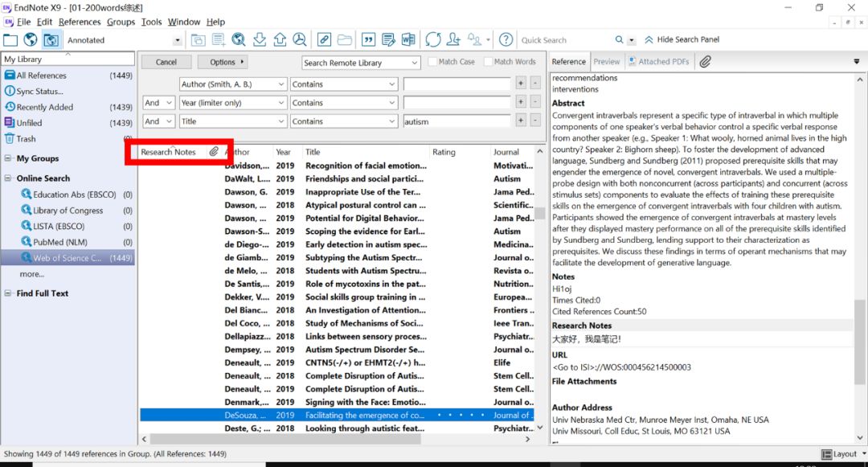868x467 pixels.
Task: Open Quick Search options arrow
Action: [631, 40]
